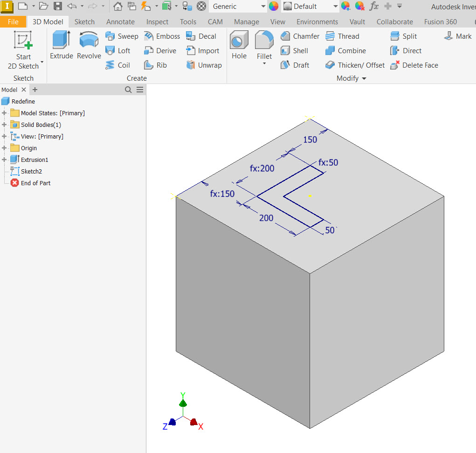Click the appearance color wheel icon

[x=274, y=7]
